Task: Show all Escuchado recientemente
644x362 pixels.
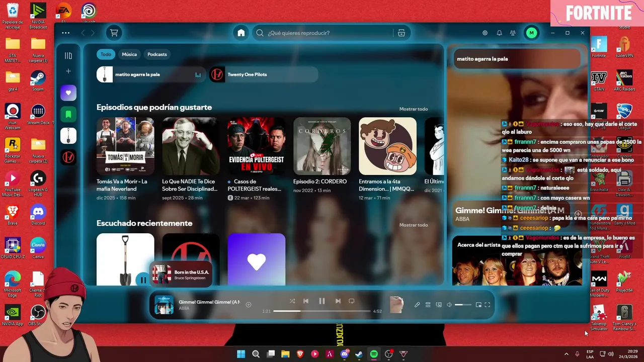Action: (414, 225)
